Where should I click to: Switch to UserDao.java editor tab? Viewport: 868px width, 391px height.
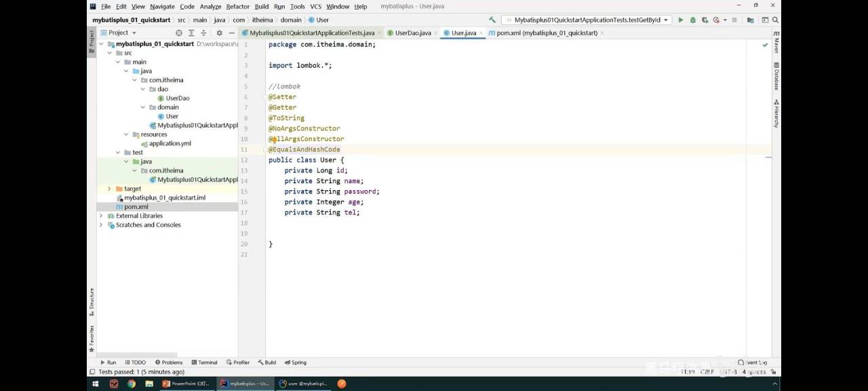click(x=413, y=33)
